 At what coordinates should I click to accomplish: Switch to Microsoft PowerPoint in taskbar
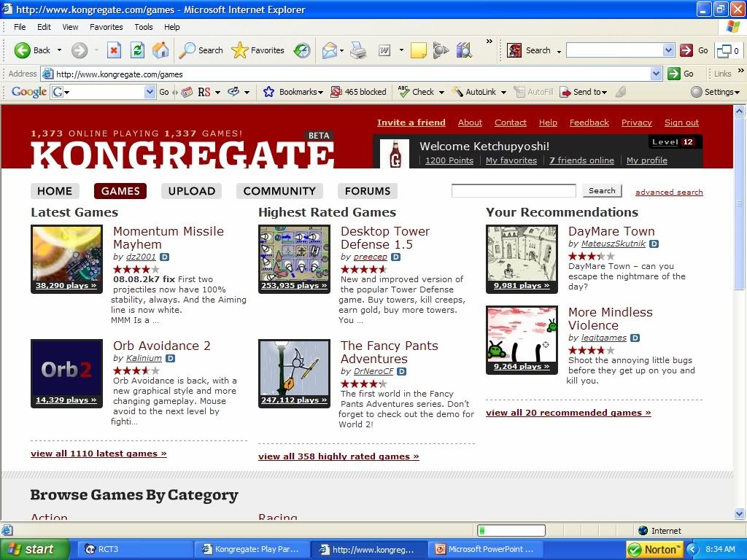point(485,549)
